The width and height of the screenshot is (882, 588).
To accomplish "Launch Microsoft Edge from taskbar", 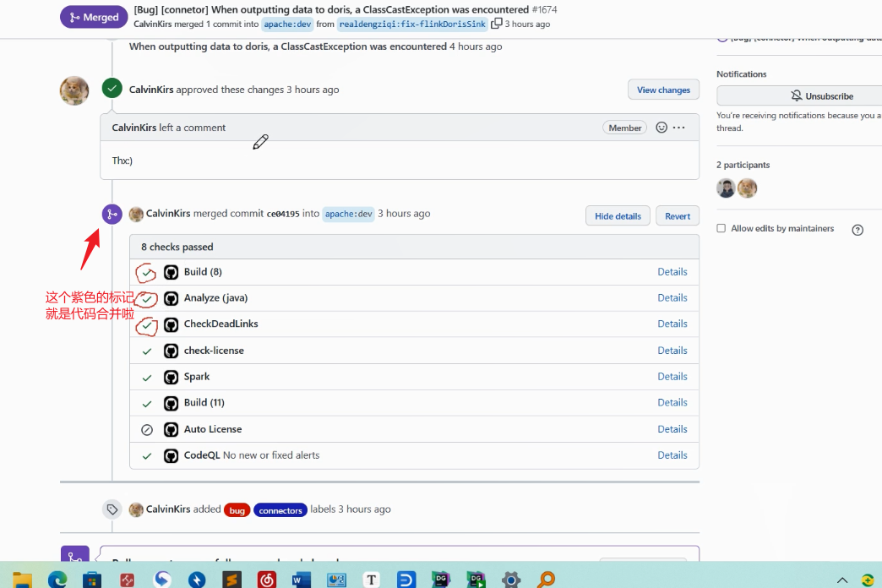I will click(x=57, y=579).
